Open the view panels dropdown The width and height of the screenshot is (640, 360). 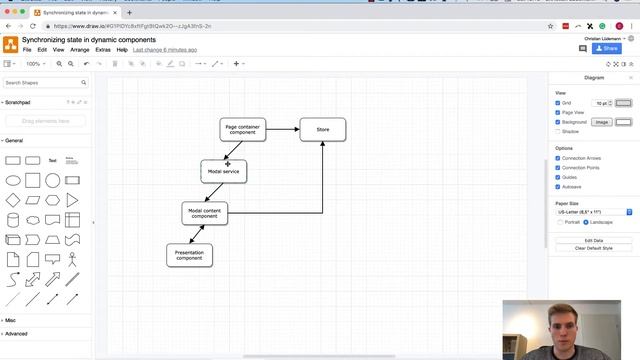coord(9,64)
